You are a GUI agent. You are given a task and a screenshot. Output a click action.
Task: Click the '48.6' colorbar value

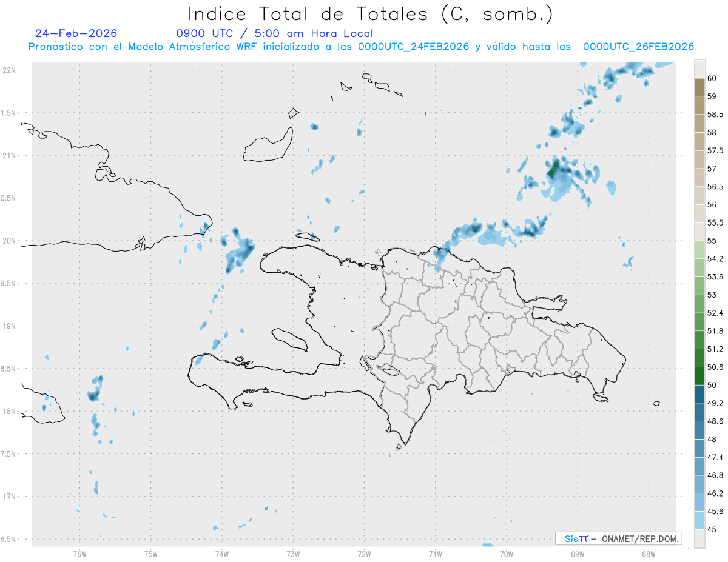click(715, 421)
